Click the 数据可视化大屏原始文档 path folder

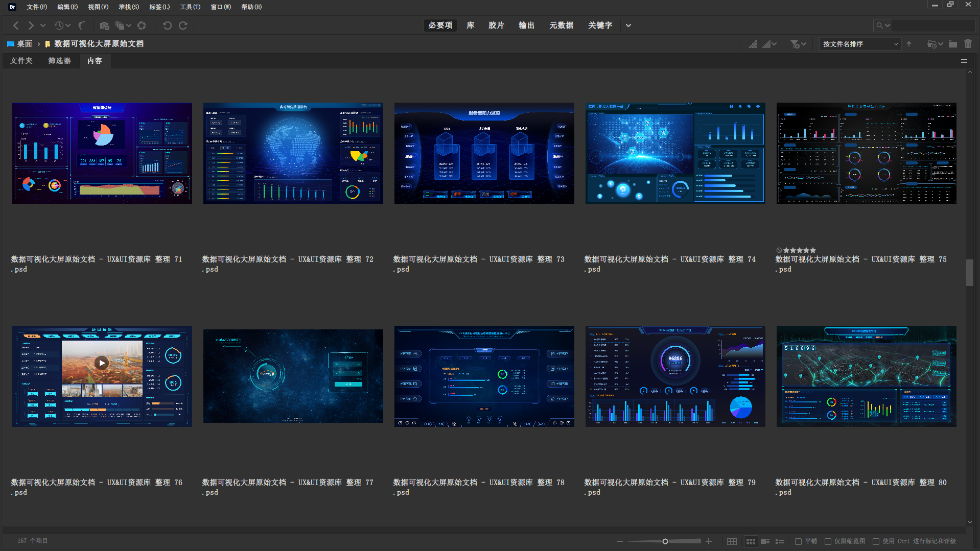pos(95,44)
